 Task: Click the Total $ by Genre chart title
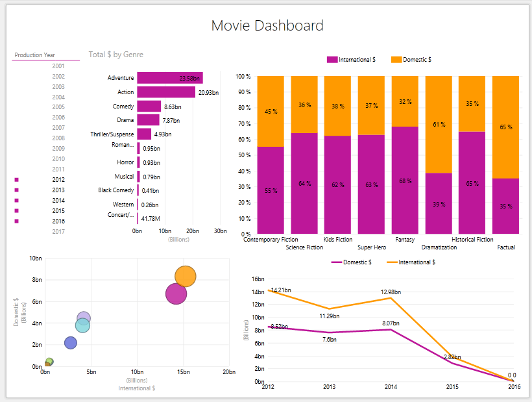click(x=116, y=55)
